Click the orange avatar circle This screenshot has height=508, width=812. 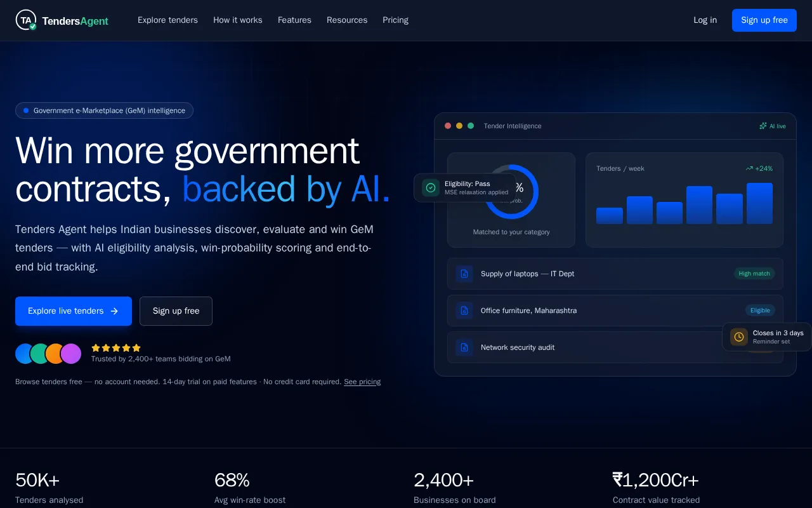[55, 354]
